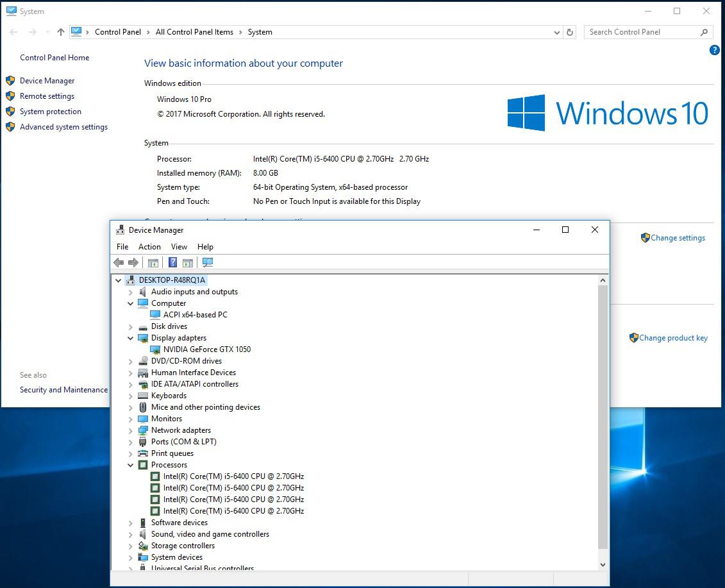Expand Audio inputs and outputs category
This screenshot has height=588, width=725.
tap(130, 292)
